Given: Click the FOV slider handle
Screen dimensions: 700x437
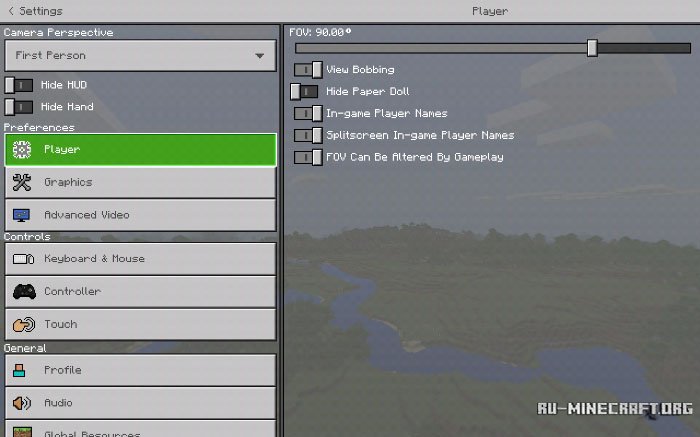Looking at the screenshot, I should tap(592, 48).
